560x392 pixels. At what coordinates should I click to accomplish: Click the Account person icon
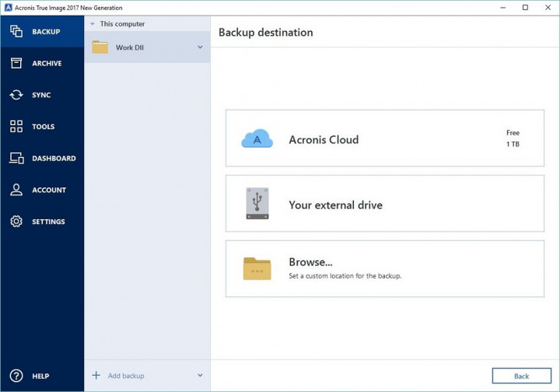coord(16,190)
